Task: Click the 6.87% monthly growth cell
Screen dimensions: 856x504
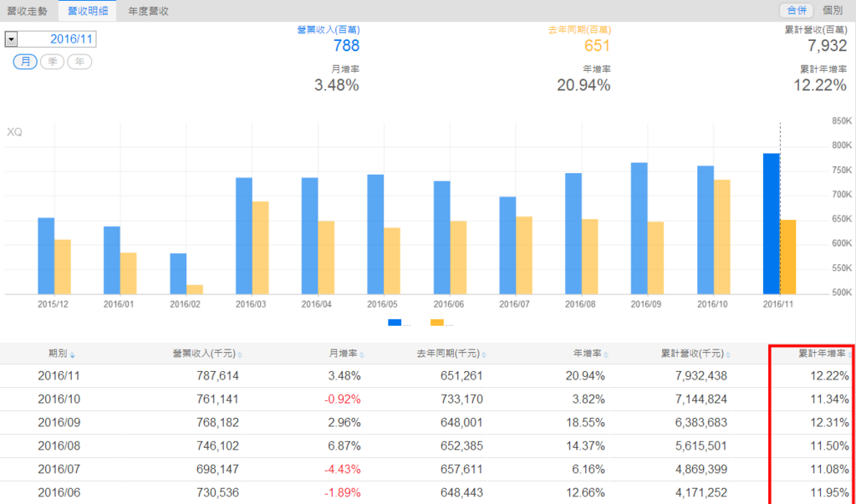Action: click(x=344, y=446)
